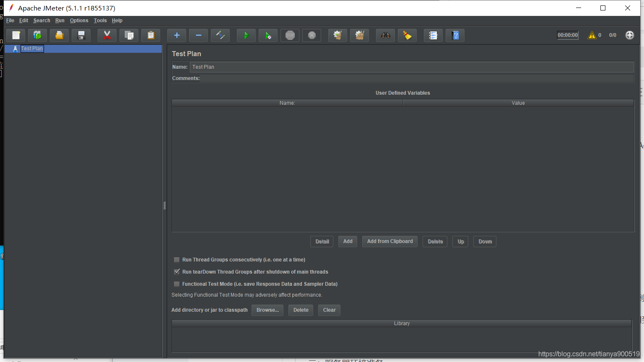
Task: Click the panel divider collapse handle
Action: pyautogui.click(x=164, y=205)
